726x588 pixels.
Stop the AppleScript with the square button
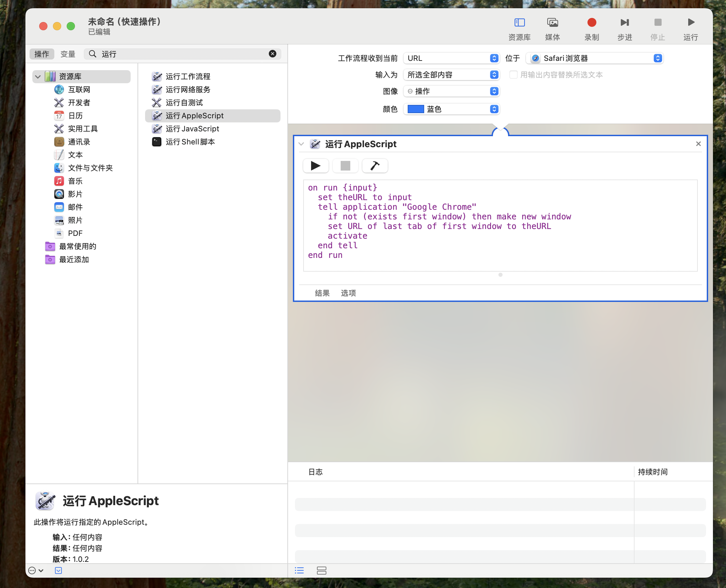click(345, 166)
